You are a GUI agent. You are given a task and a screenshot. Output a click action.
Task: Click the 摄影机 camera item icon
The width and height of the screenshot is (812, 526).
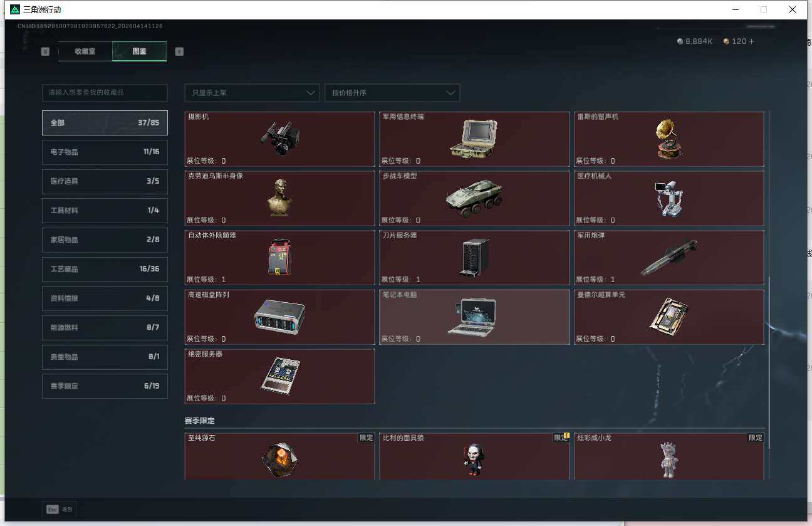click(x=279, y=139)
